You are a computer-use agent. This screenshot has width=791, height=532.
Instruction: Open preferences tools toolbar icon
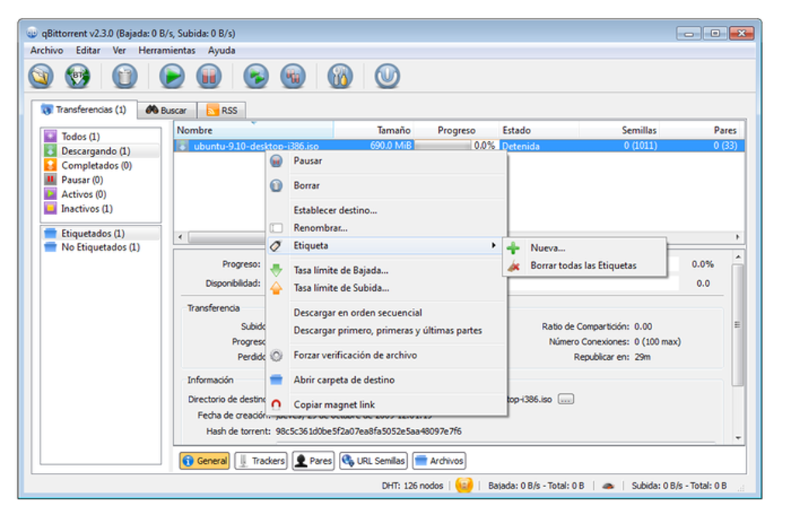340,77
